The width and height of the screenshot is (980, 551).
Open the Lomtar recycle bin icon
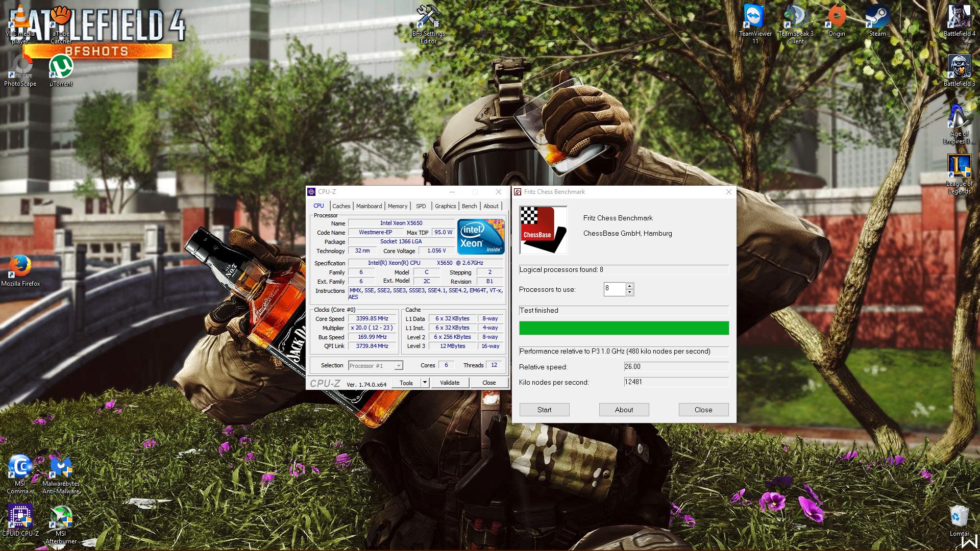point(959,520)
